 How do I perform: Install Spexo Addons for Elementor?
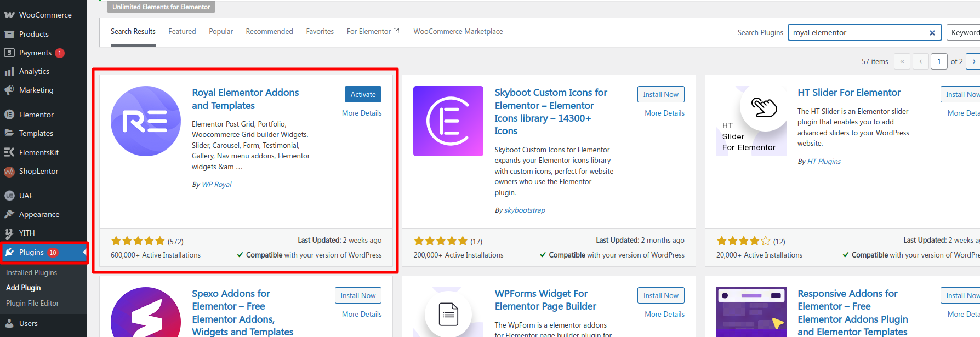tap(358, 295)
